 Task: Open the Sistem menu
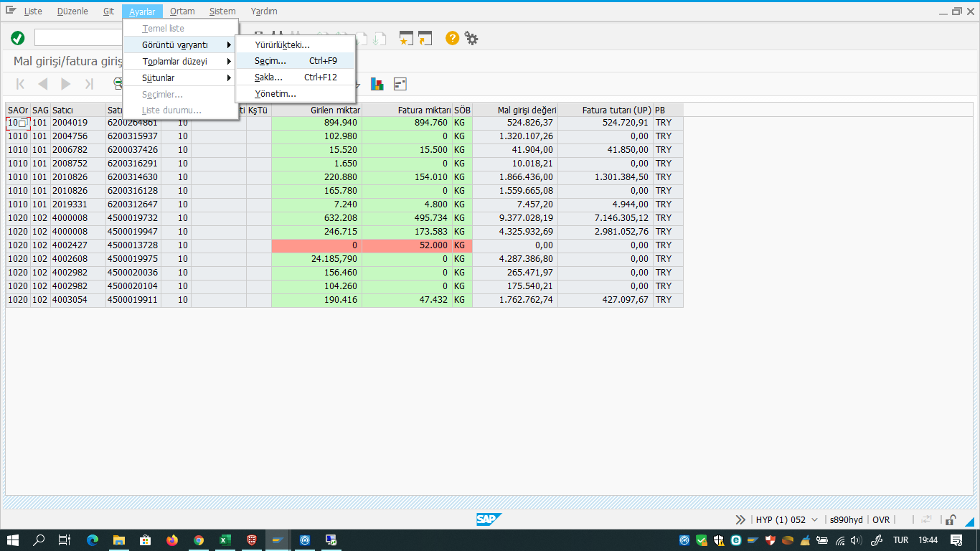[222, 11]
